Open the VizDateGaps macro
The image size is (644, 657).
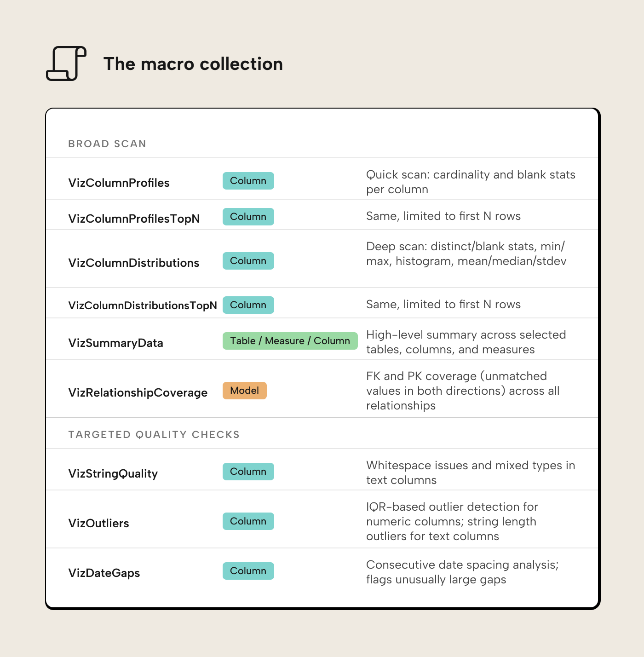(104, 572)
